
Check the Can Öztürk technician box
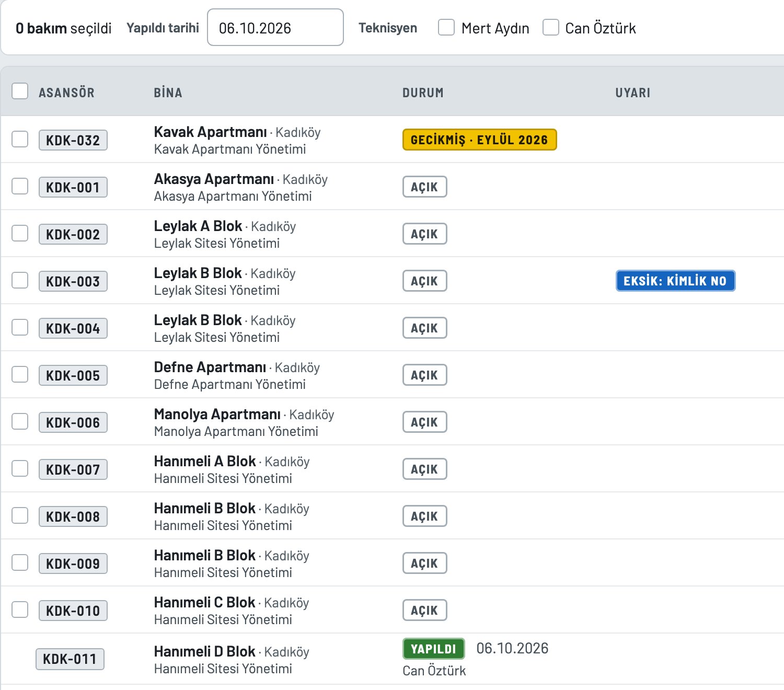pos(551,27)
